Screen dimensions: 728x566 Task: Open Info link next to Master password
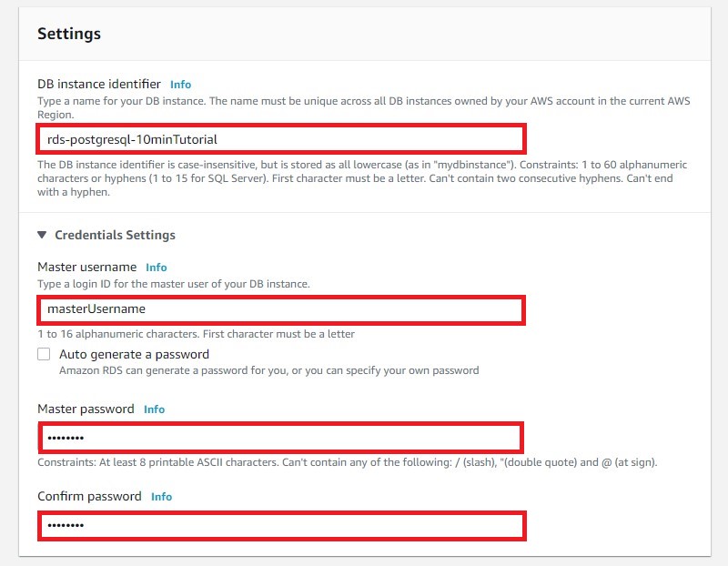point(155,409)
